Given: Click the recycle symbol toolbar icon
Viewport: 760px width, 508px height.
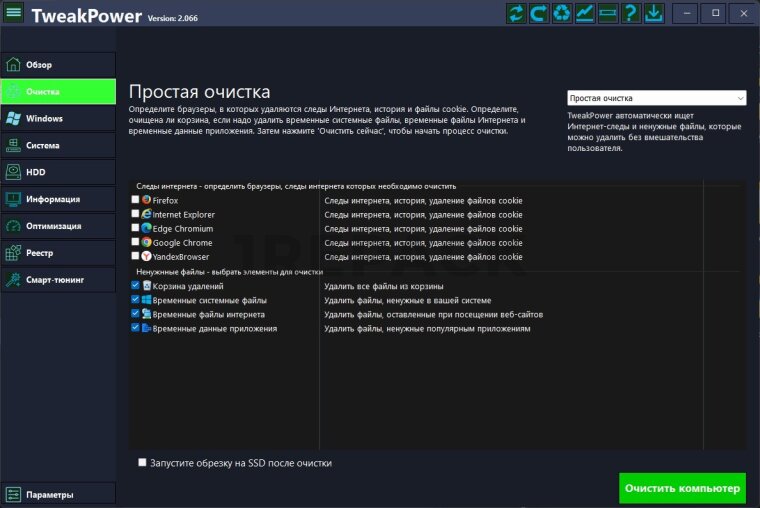Looking at the screenshot, I should click(x=562, y=13).
